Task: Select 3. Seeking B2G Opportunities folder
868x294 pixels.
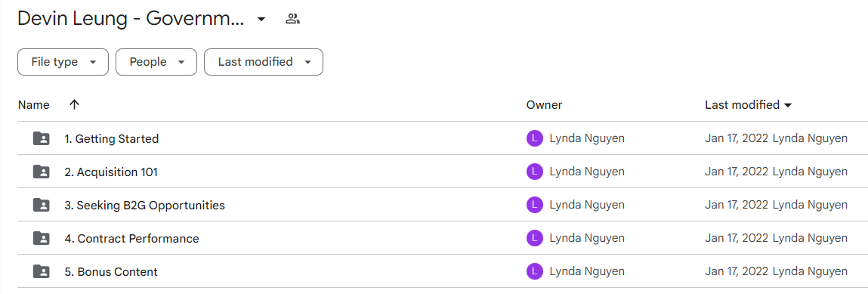Action: [145, 206]
